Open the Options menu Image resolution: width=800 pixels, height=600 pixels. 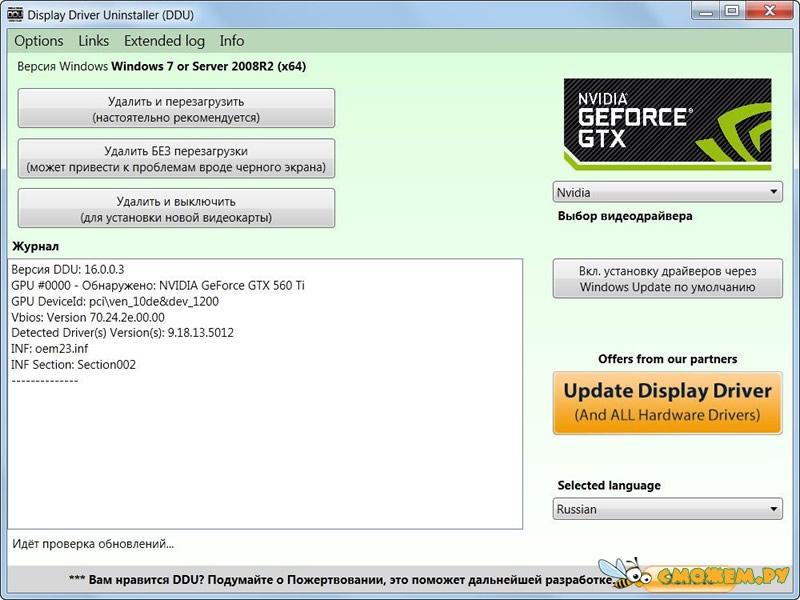[39, 41]
